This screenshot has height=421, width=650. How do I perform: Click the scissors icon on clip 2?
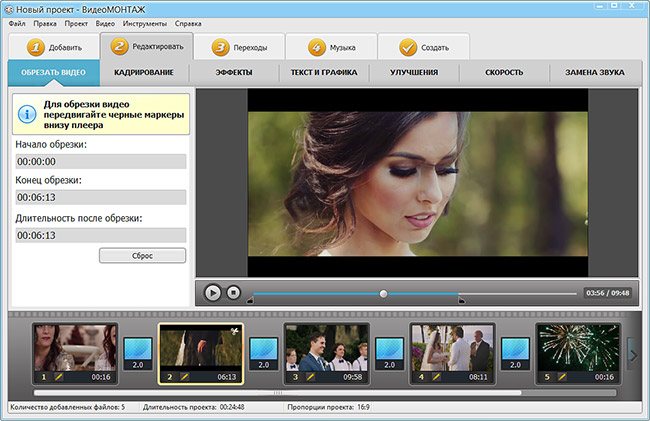pos(233,332)
